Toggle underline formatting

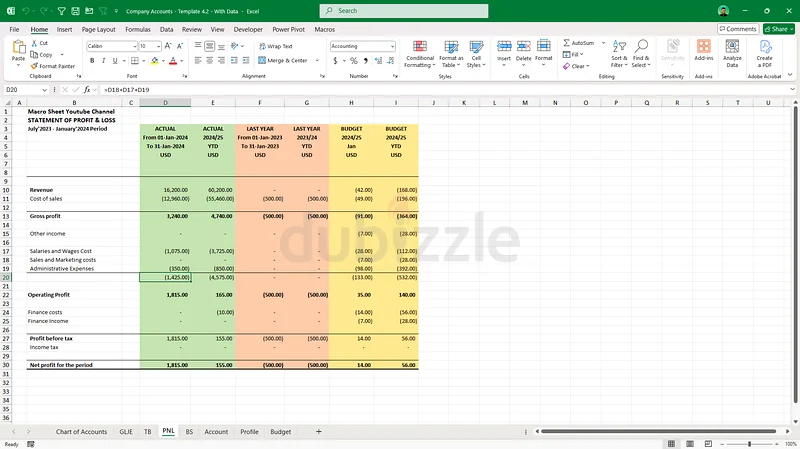click(x=115, y=61)
